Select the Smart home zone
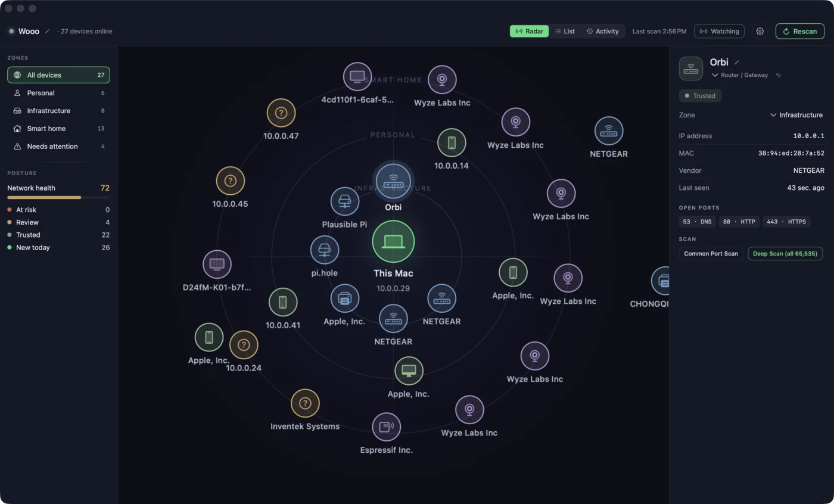834x504 pixels. pos(58,129)
